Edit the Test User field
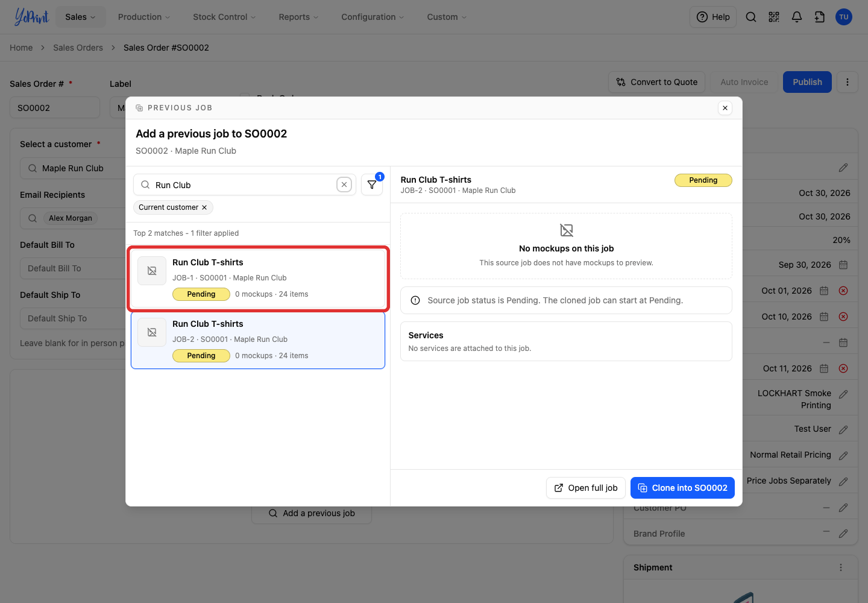This screenshot has width=868, height=603. [x=843, y=429]
